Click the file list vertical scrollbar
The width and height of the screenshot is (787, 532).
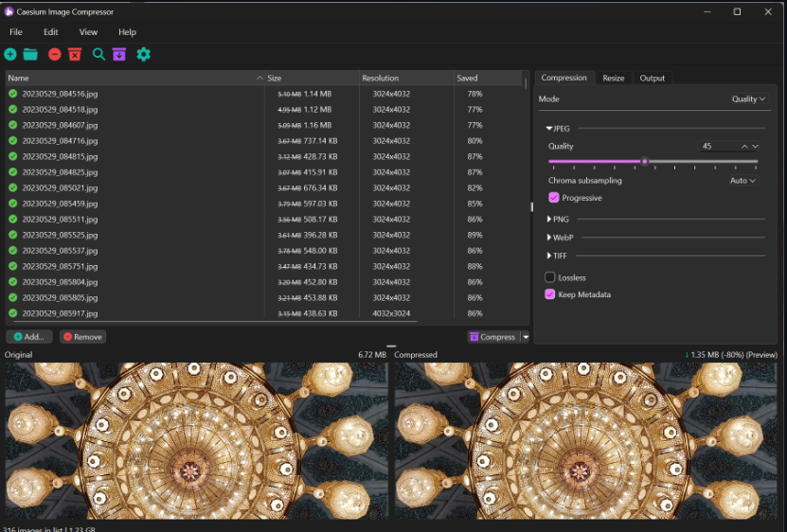coord(526,83)
